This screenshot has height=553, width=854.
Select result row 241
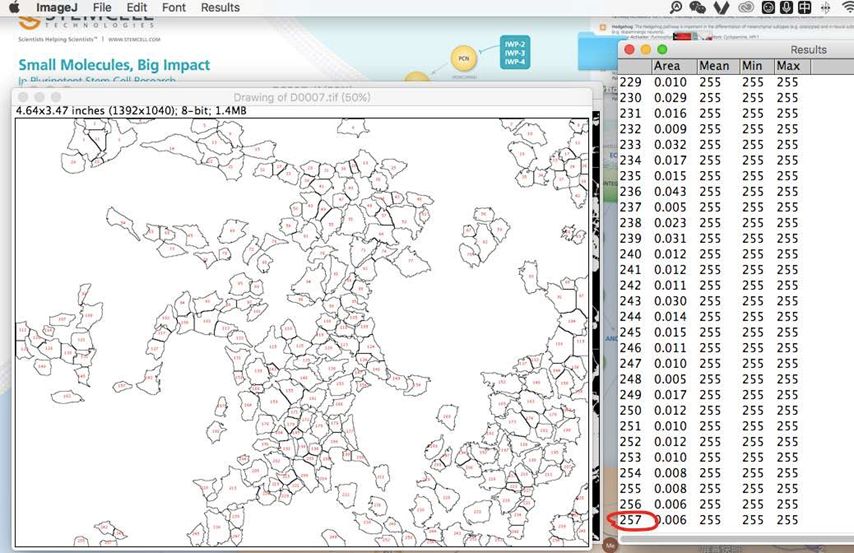click(x=735, y=270)
